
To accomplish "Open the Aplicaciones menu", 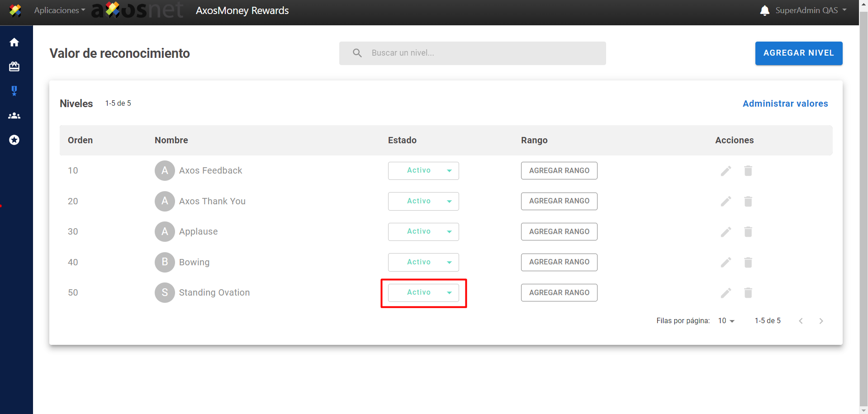I will [59, 10].
